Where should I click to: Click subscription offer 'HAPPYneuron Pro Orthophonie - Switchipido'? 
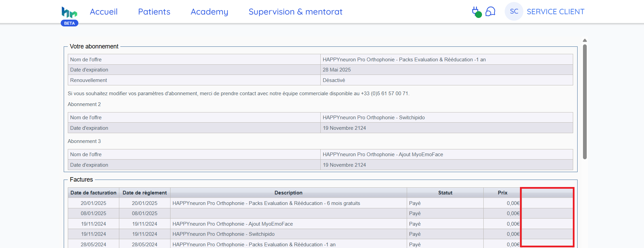[374, 118]
